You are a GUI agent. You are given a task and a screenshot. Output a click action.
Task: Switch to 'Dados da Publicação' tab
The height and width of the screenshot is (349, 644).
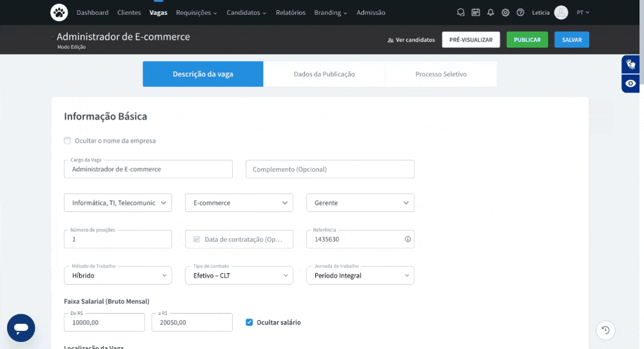pos(324,74)
